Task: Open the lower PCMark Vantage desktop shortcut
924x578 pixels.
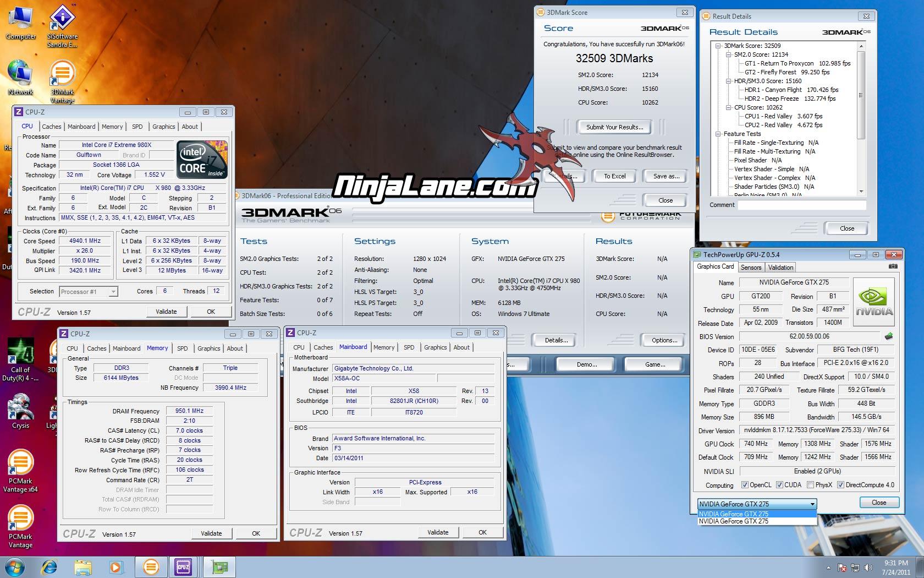Action: (20, 527)
